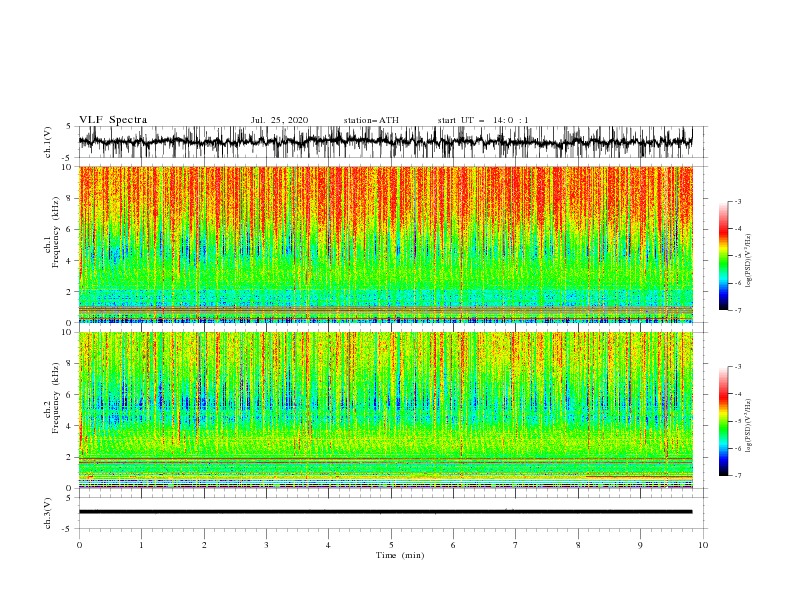This screenshot has width=792, height=612.
Task: Click the dark horizontal line near 2 kHz in ch.2
Action: click(385, 459)
